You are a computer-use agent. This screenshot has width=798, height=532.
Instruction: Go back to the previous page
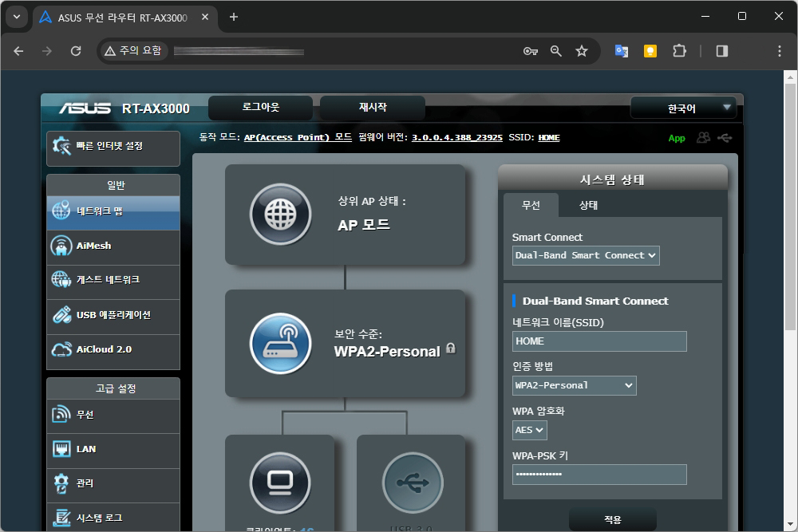click(x=18, y=51)
